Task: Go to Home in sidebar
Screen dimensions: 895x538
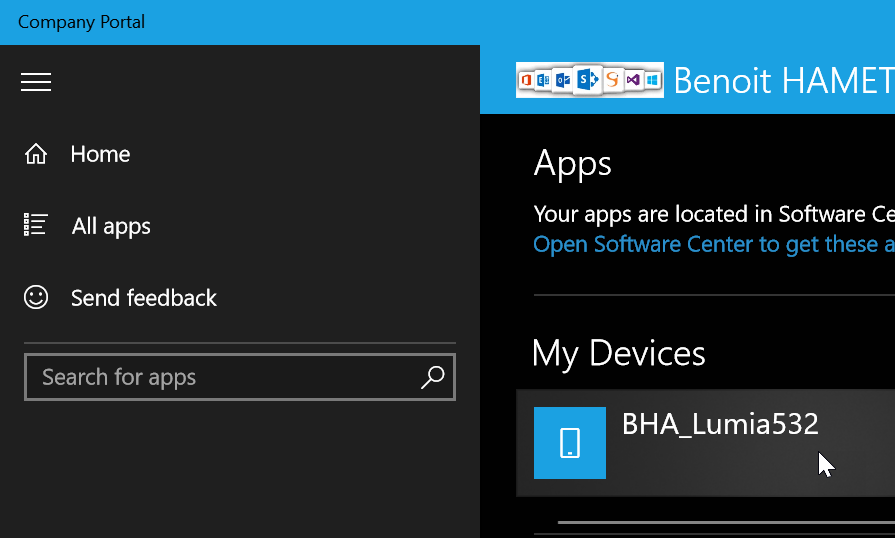Action: click(x=100, y=154)
